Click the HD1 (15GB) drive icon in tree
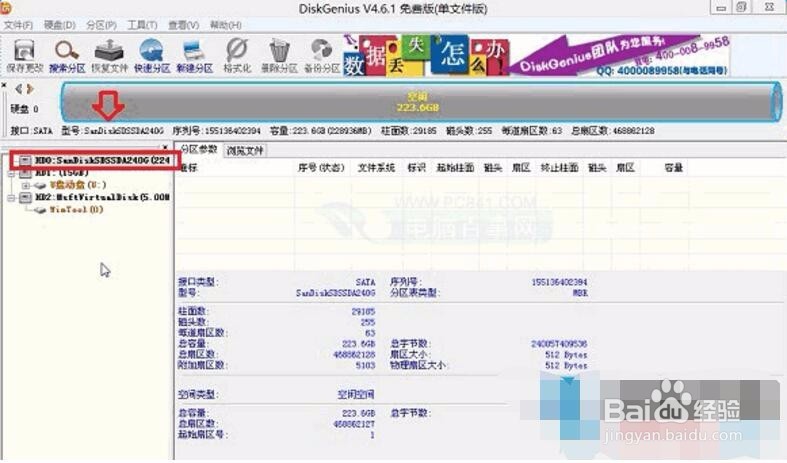The width and height of the screenshot is (787, 463). pos(25,173)
